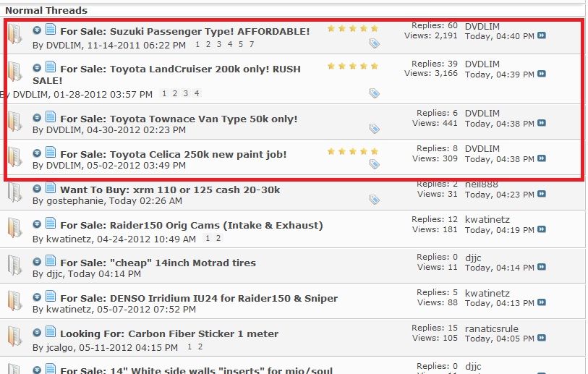Open page 2 of Carbon Fiber Sticker thread

tap(200, 347)
